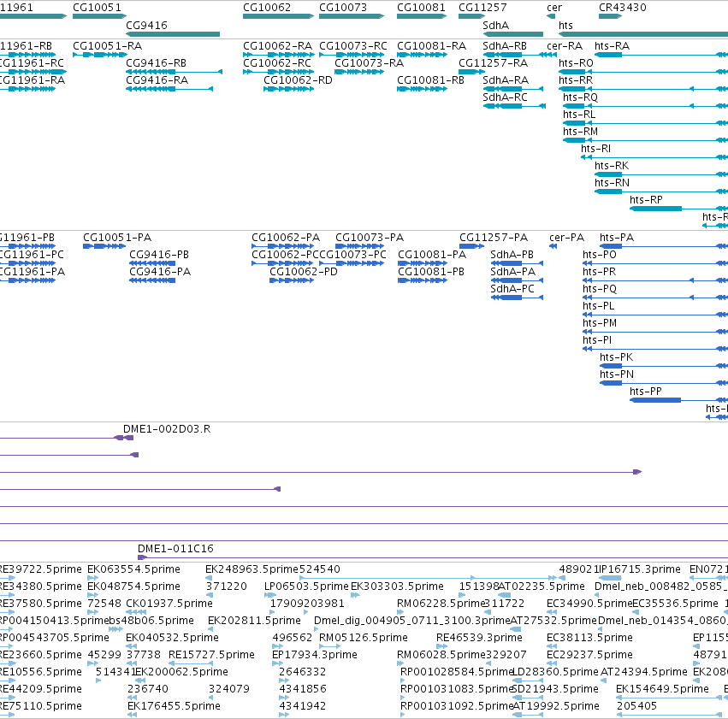Viewport: 728px width, 719px height.
Task: Select protein hts-PA
Action: pos(617,238)
